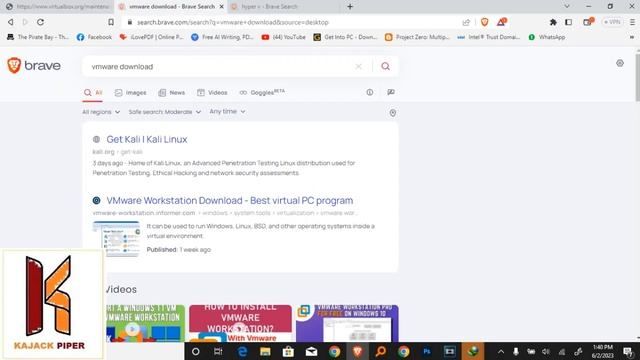Share this page using the address bar icon
The width and height of the screenshot is (640, 360).
[x=466, y=22]
